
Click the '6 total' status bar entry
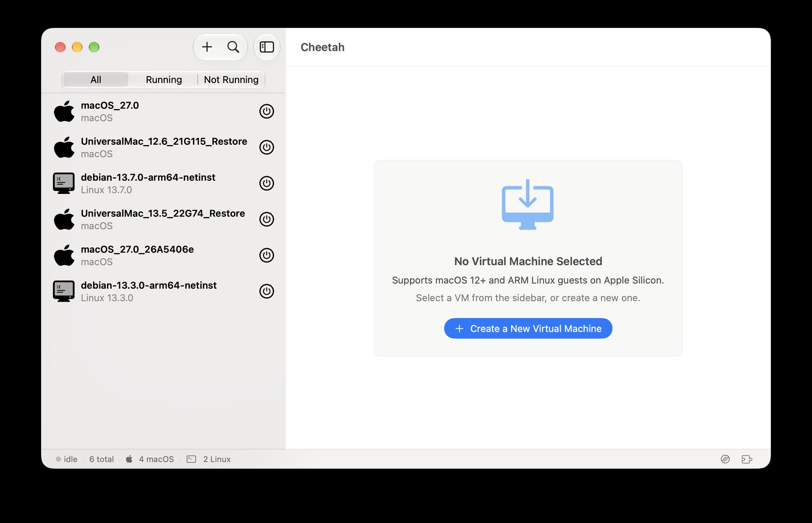point(101,459)
